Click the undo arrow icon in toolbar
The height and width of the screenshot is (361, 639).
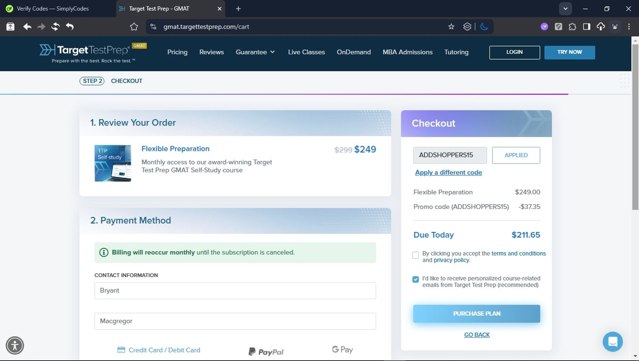click(70, 26)
